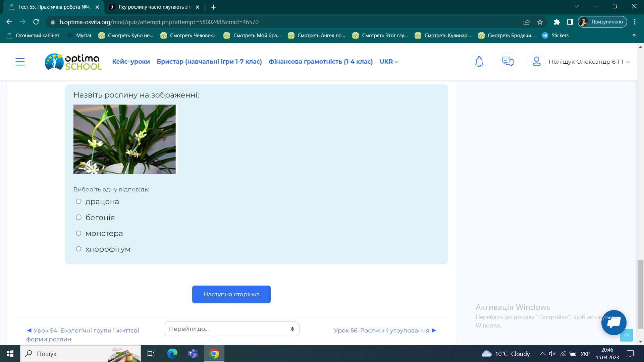Expand the Поліщук Олександр user menu
This screenshot has height=362, width=644.
pyautogui.click(x=589, y=62)
